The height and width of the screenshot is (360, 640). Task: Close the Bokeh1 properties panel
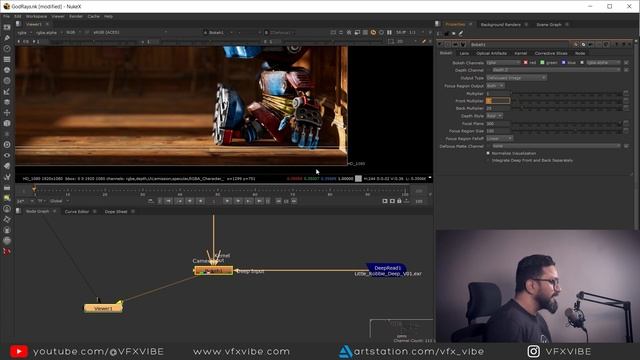coord(630,44)
